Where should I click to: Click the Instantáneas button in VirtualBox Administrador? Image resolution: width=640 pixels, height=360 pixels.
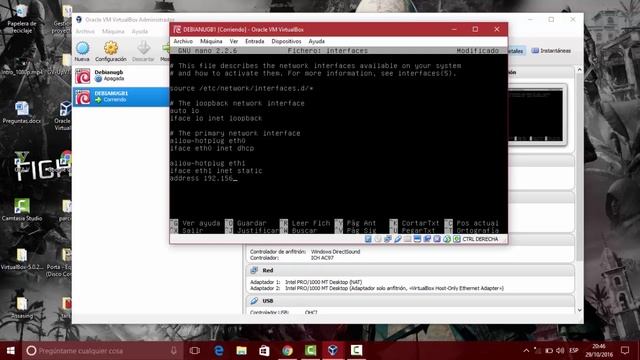pos(551,51)
